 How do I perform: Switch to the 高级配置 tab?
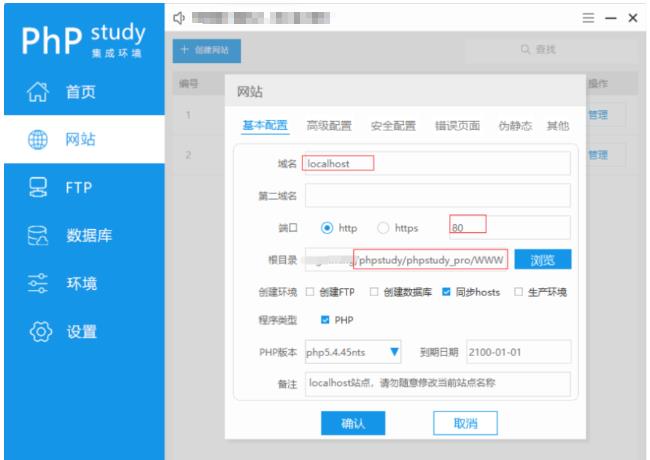[329, 125]
